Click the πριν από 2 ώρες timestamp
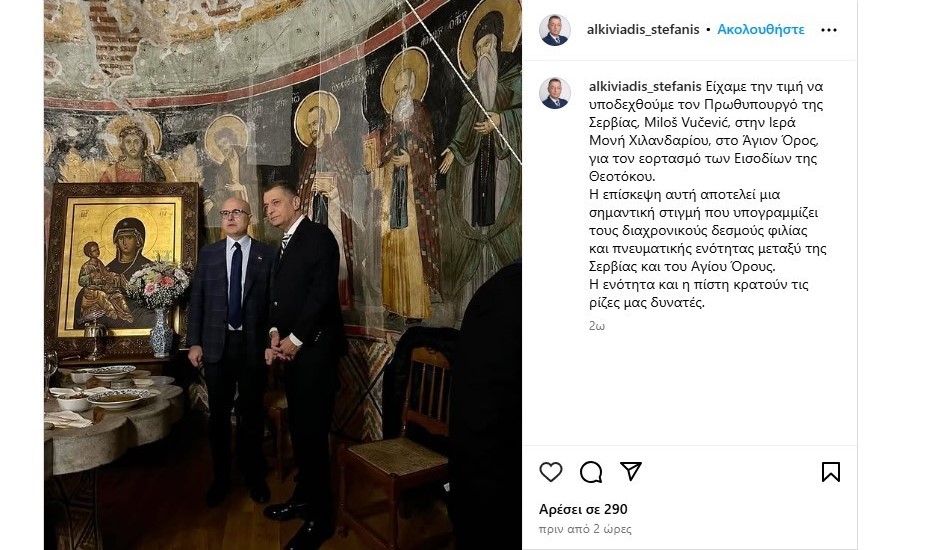 585,529
